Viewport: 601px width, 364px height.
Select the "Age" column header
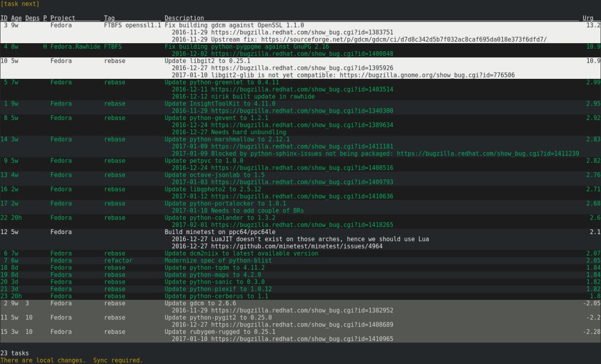[x=16, y=18]
